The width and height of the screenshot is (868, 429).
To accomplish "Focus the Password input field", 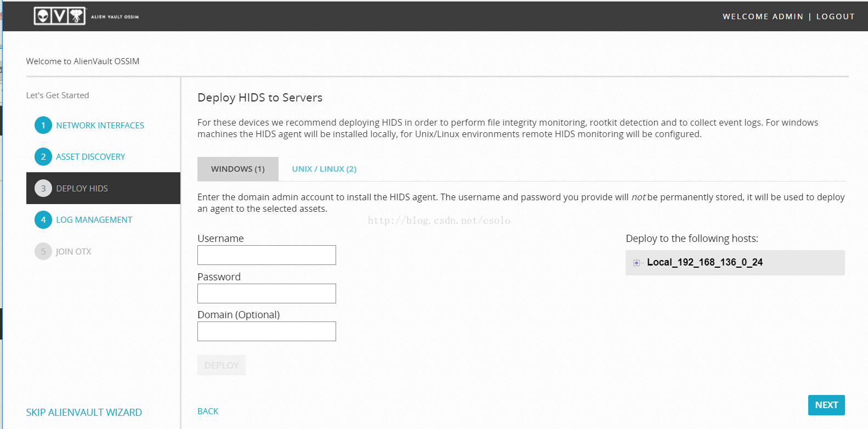I will pyautogui.click(x=266, y=293).
